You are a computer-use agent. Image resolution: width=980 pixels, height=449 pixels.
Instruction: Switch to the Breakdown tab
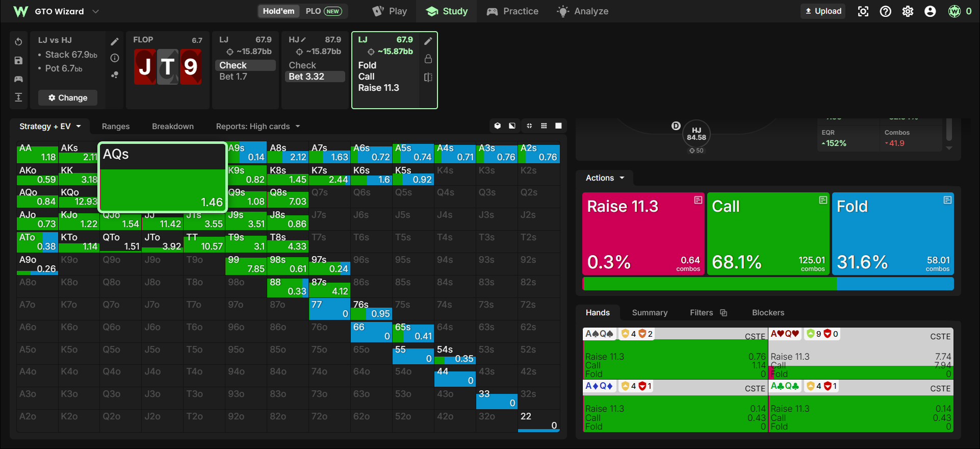(173, 127)
